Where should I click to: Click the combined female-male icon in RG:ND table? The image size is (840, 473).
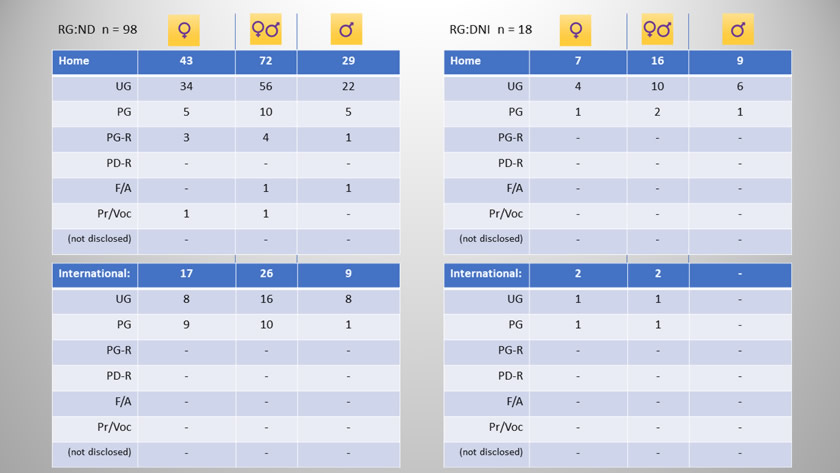tap(266, 29)
